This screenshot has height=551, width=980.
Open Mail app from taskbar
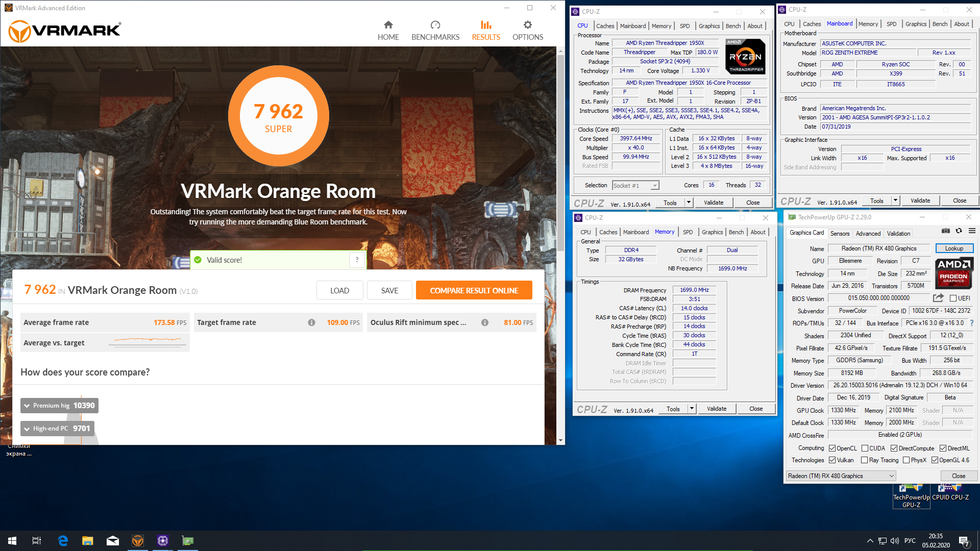[x=113, y=541]
